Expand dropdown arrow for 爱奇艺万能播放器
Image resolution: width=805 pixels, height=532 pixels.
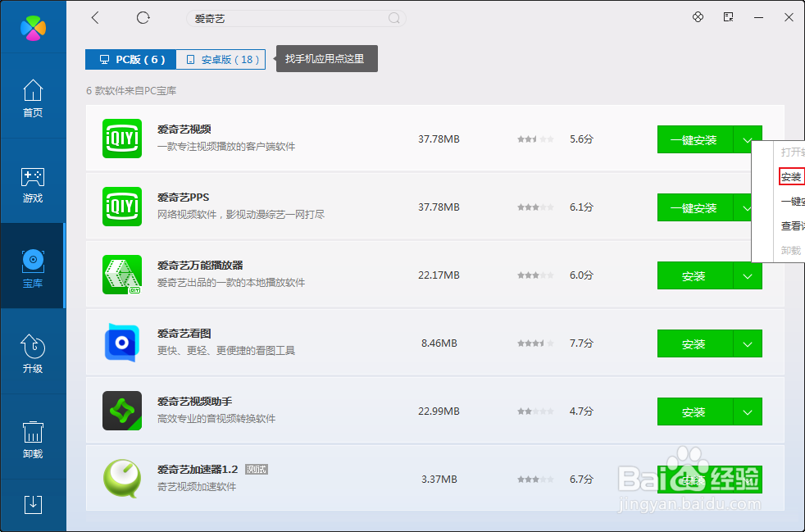[x=748, y=275]
